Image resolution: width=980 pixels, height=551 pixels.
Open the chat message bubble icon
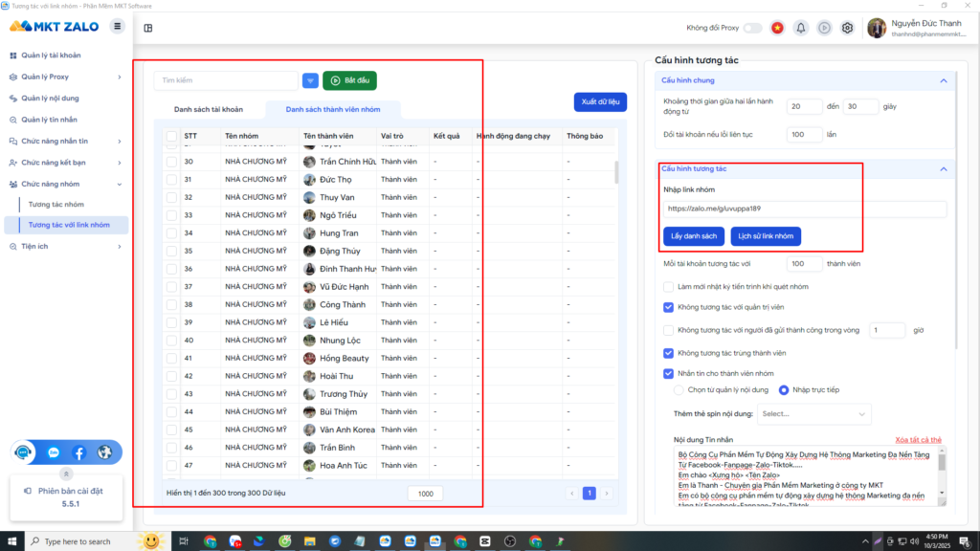click(x=54, y=452)
